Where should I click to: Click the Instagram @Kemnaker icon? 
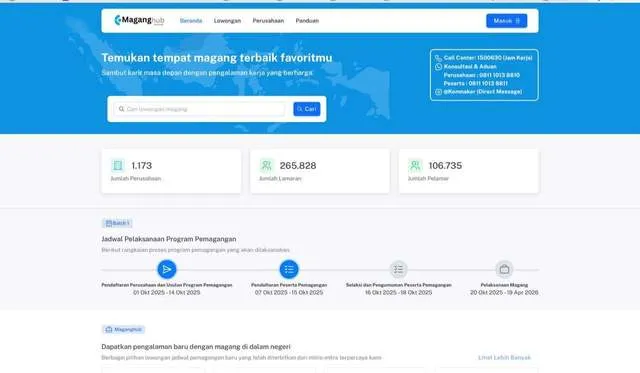[x=438, y=92]
